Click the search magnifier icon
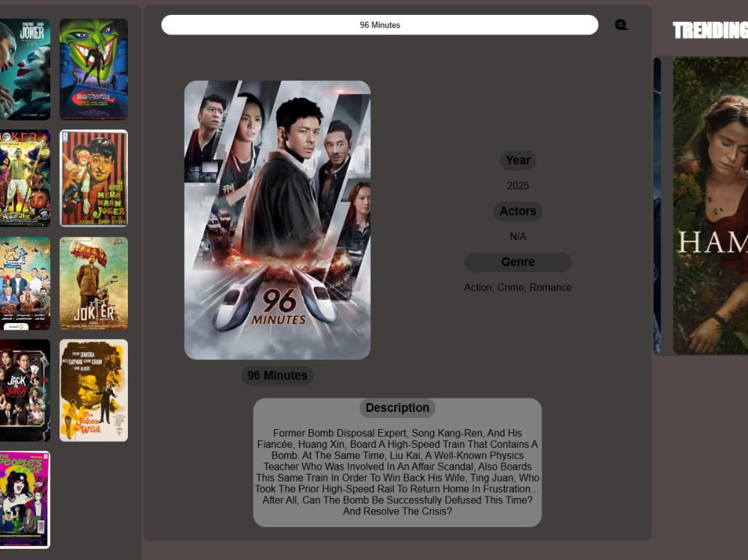Viewport: 748px width, 560px height. tap(621, 25)
